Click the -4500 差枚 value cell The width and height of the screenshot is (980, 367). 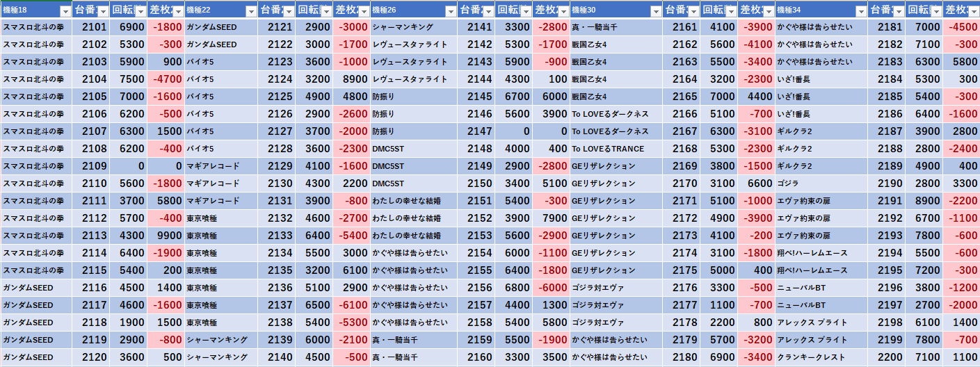click(x=961, y=27)
